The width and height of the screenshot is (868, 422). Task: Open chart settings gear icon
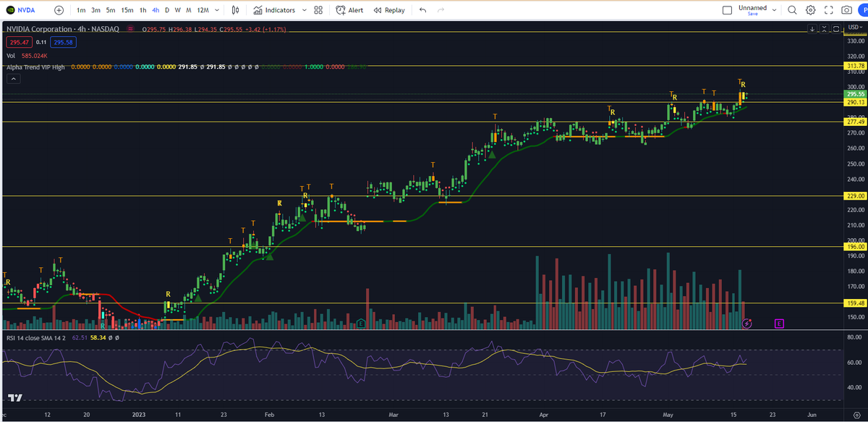(811, 10)
